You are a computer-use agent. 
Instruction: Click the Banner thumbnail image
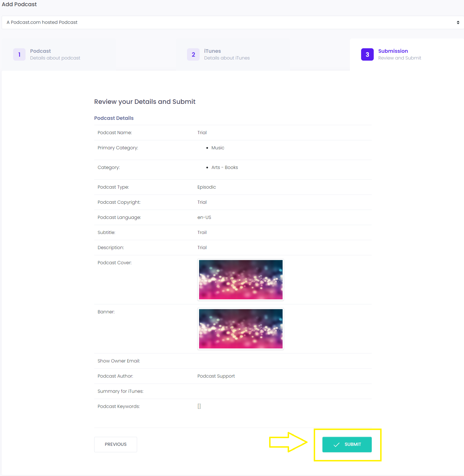pyautogui.click(x=241, y=329)
